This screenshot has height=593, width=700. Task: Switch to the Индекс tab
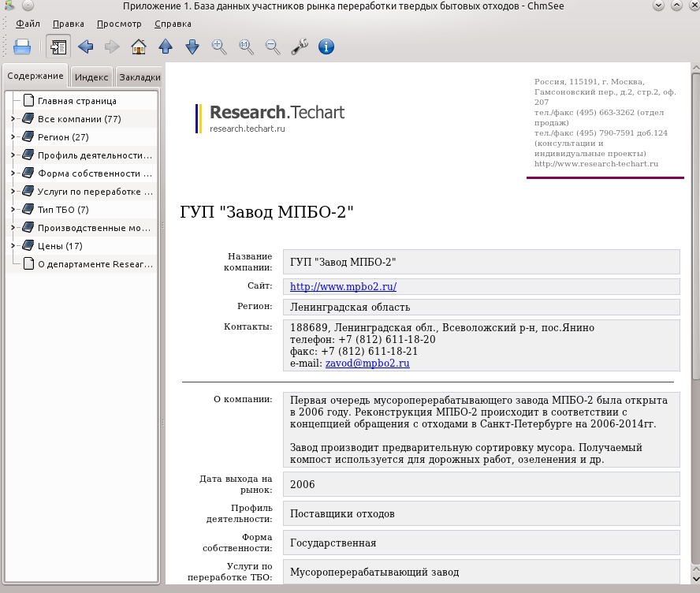tap(91, 77)
